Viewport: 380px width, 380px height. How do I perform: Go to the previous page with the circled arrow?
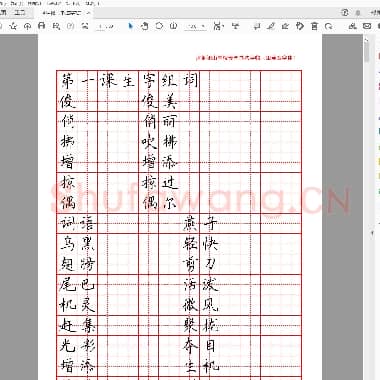click(70, 26)
